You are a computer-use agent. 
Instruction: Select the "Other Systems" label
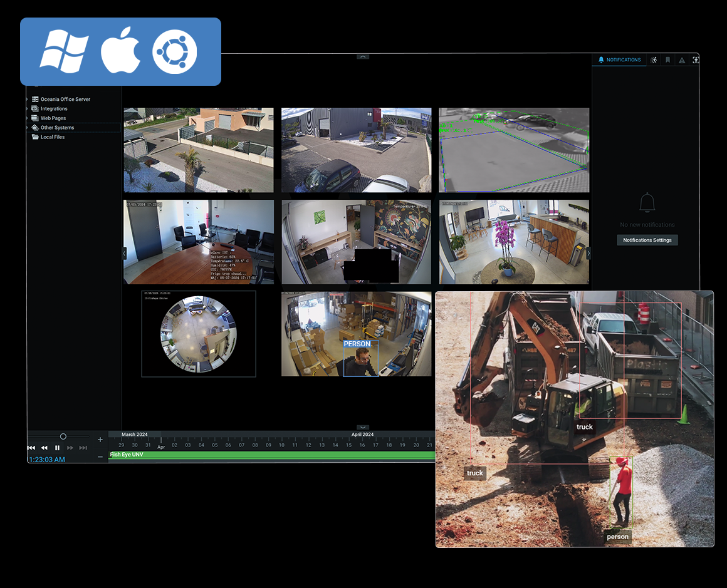(x=57, y=127)
